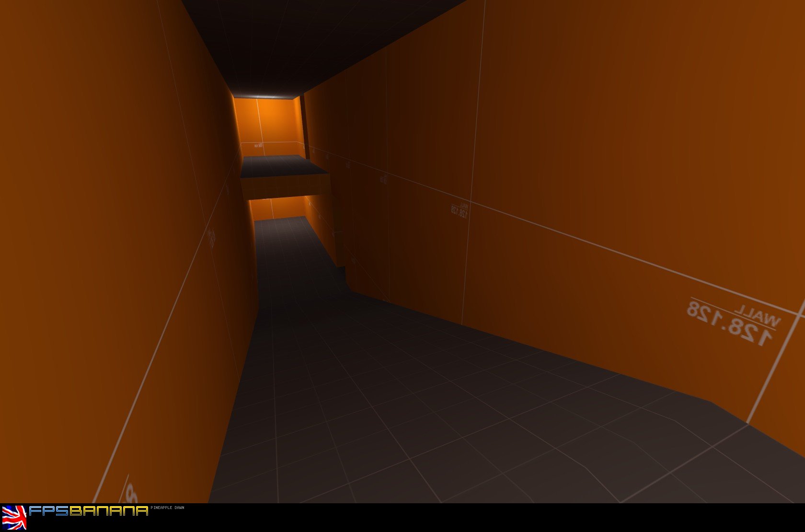Expand the lit doorway opening ahead
The image size is (805, 532).
[266, 120]
